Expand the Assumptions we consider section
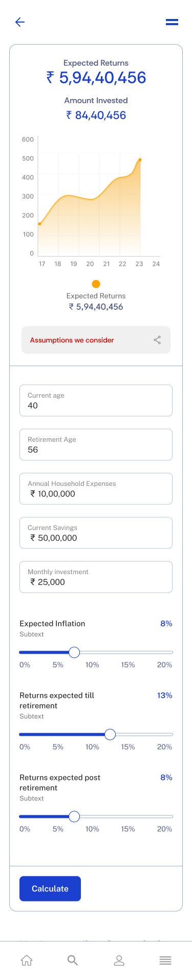192x980 pixels. tap(96, 340)
